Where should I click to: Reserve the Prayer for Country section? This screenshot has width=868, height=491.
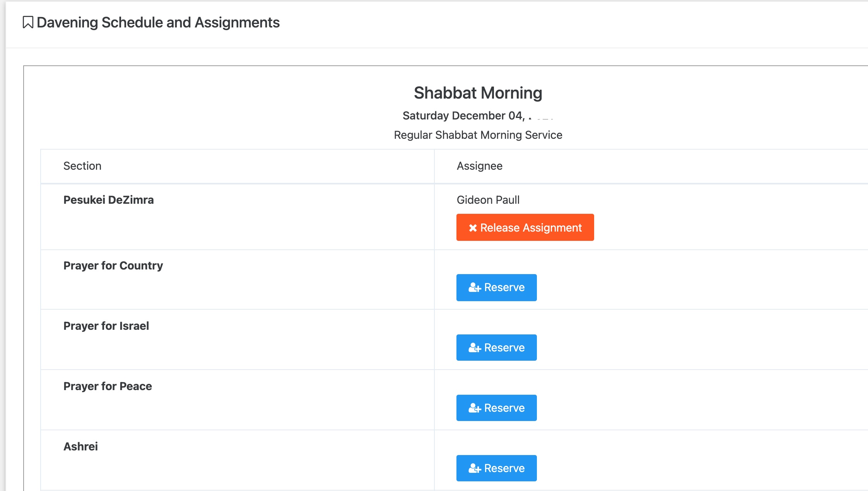pyautogui.click(x=496, y=288)
